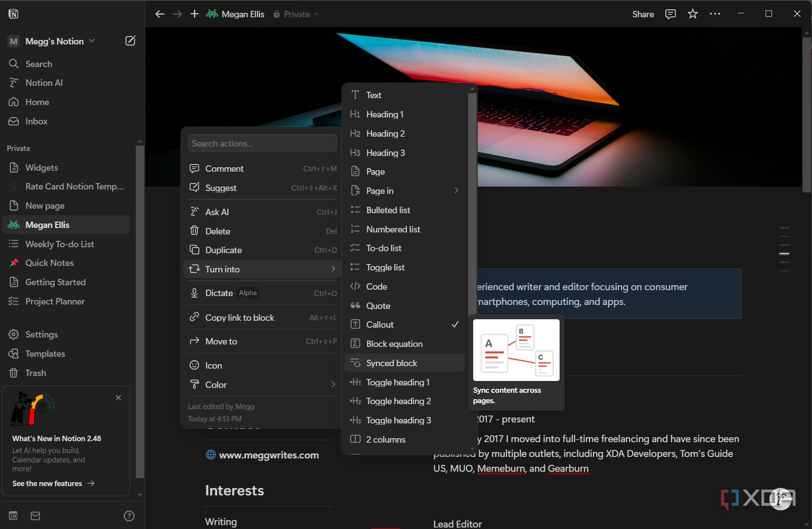Turn block into Synced block
The width and height of the screenshot is (812, 529).
pyautogui.click(x=404, y=363)
